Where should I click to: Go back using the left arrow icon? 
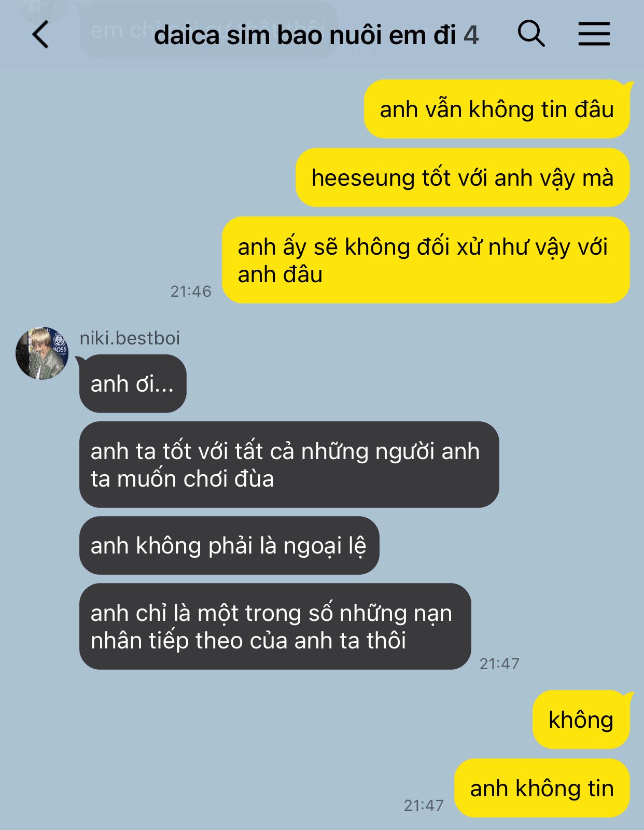40,35
